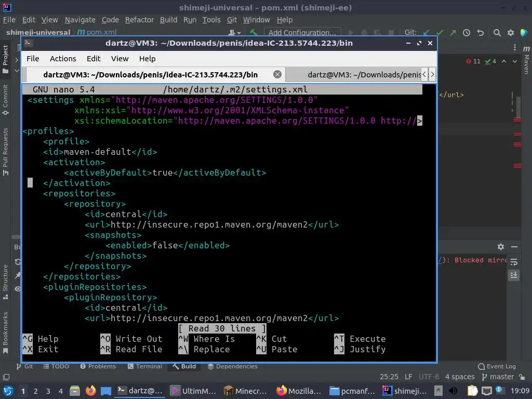Toggle soft-wrap in build output
The image size is (532, 399).
pyautogui.click(x=514, y=262)
